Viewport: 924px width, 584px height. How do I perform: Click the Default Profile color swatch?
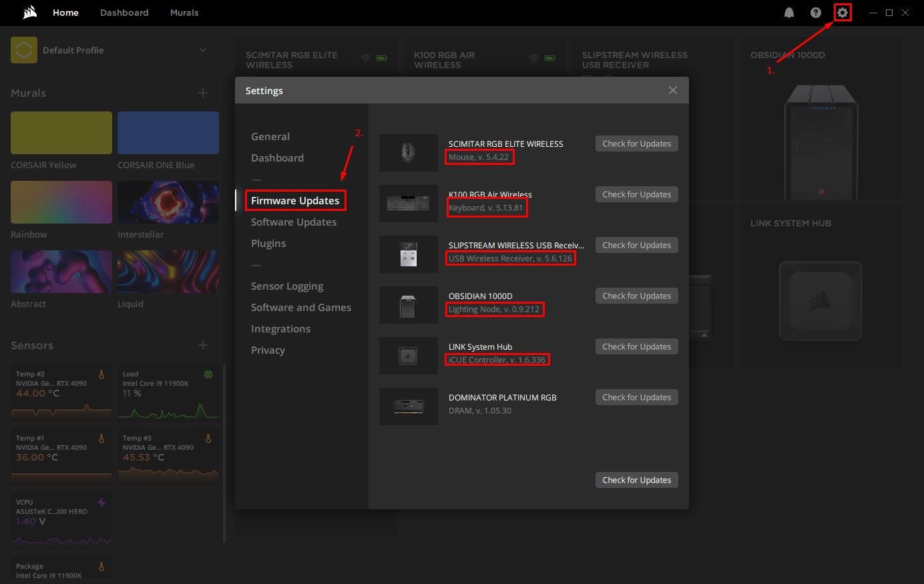pyautogui.click(x=23, y=50)
